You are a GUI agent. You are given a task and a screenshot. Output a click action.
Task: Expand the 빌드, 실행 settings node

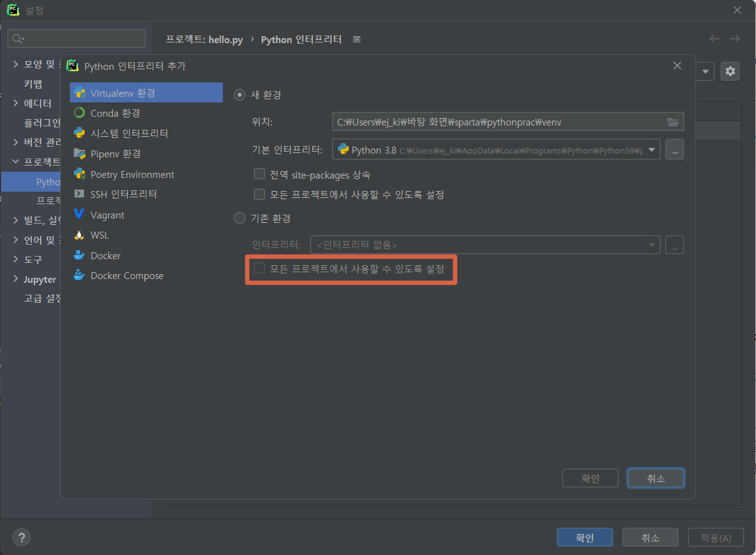[x=16, y=220]
